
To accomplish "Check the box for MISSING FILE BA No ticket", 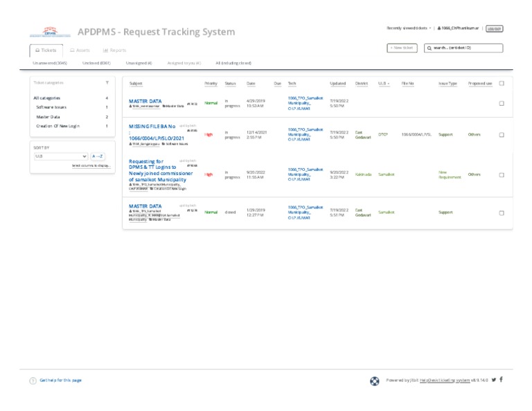I will 502,134.
